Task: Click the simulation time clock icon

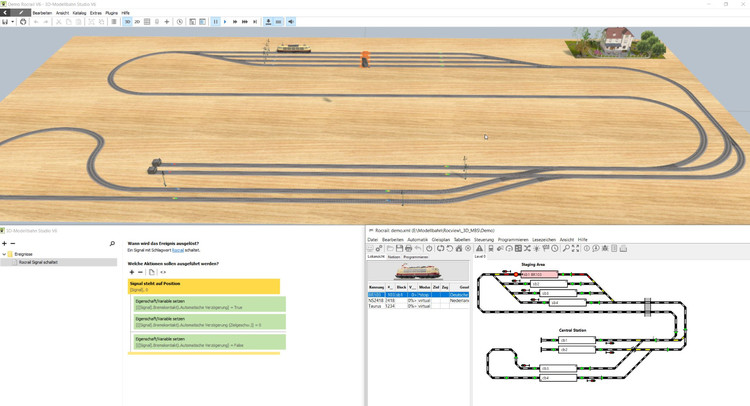Action: click(180, 21)
